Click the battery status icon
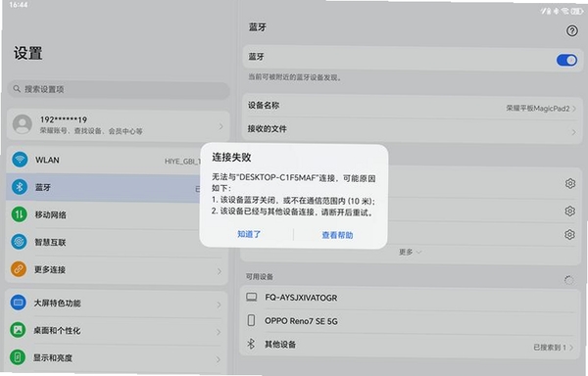This screenshot has width=588, height=376. pos(576,11)
